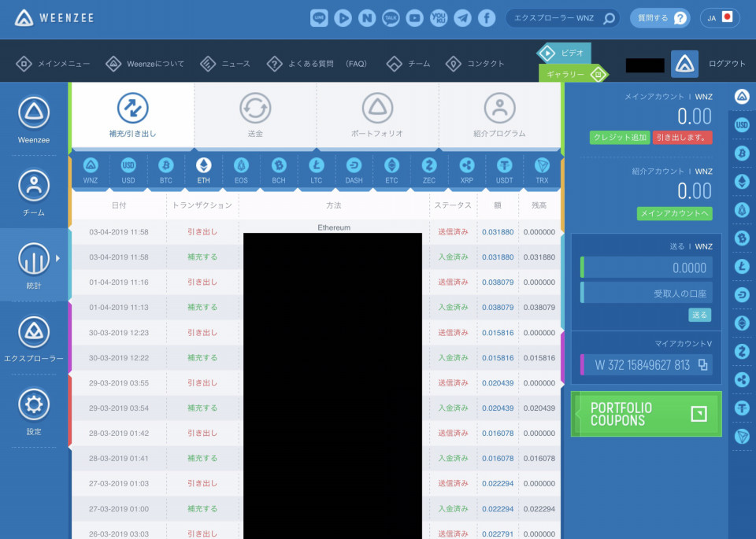This screenshot has width=756, height=539.
Task: Open the LINE social icon
Action: point(319,18)
